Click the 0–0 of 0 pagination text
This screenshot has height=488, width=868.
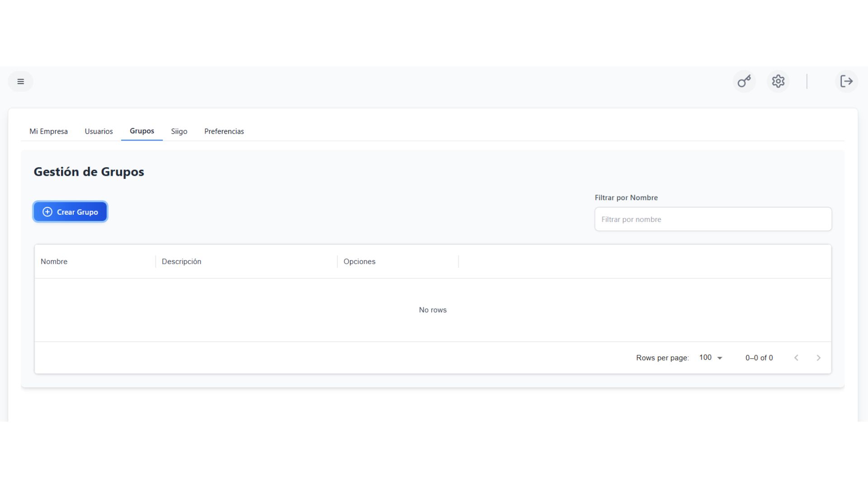759,358
